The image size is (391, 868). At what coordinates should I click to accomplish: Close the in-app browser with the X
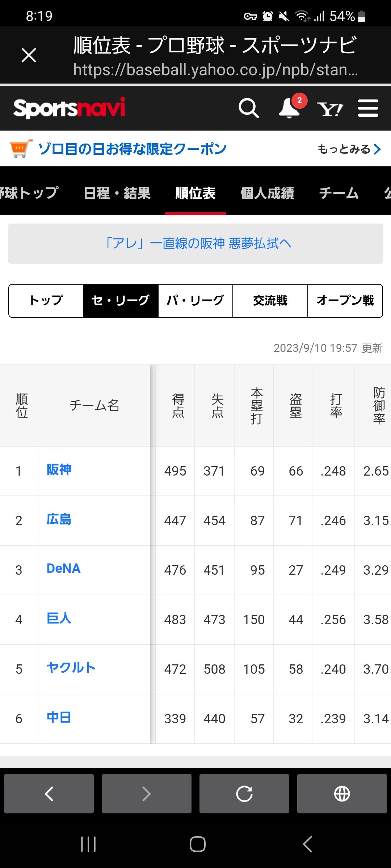pos(29,55)
